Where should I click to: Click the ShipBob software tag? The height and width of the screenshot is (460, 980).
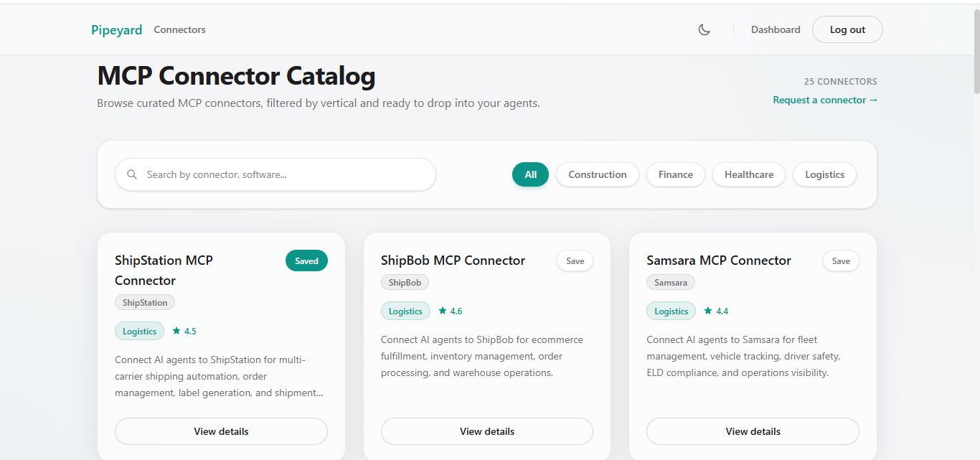[x=405, y=283]
